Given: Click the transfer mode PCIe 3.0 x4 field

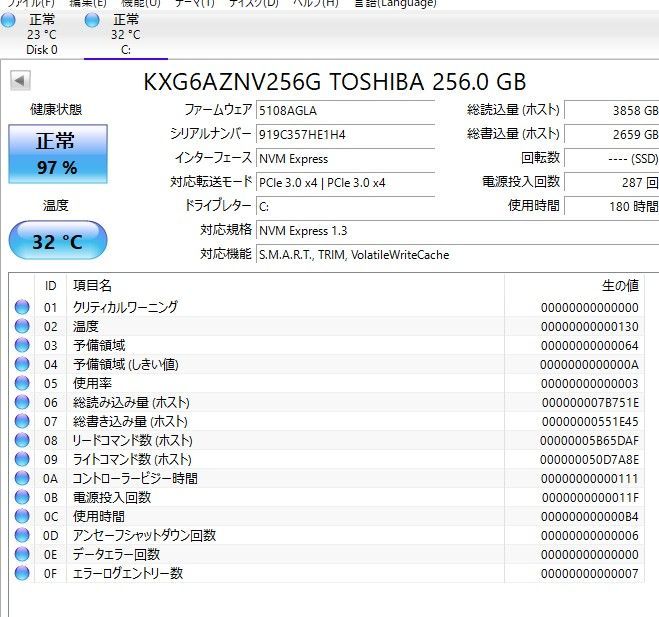Looking at the screenshot, I should (x=345, y=182).
